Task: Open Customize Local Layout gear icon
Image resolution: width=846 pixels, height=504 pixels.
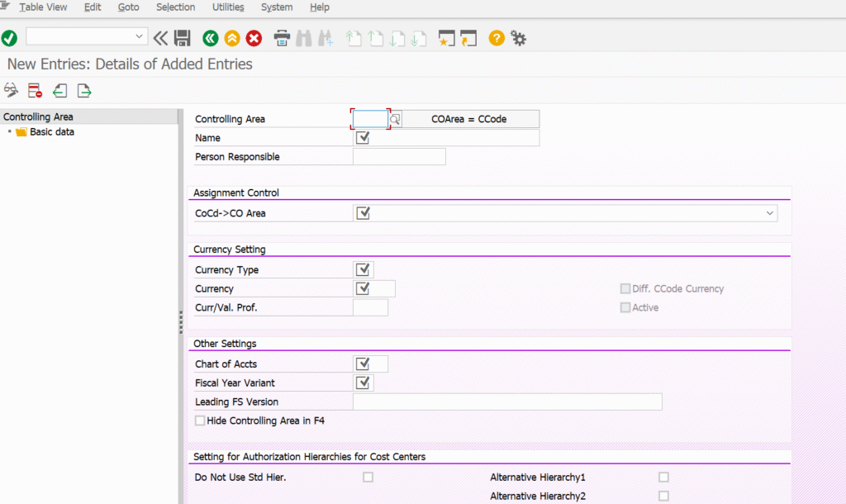Action: tap(519, 38)
